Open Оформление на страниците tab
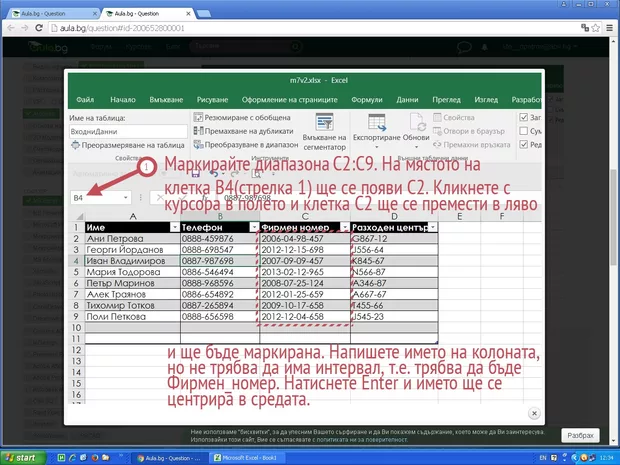This screenshot has width=620, height=465. [x=289, y=100]
